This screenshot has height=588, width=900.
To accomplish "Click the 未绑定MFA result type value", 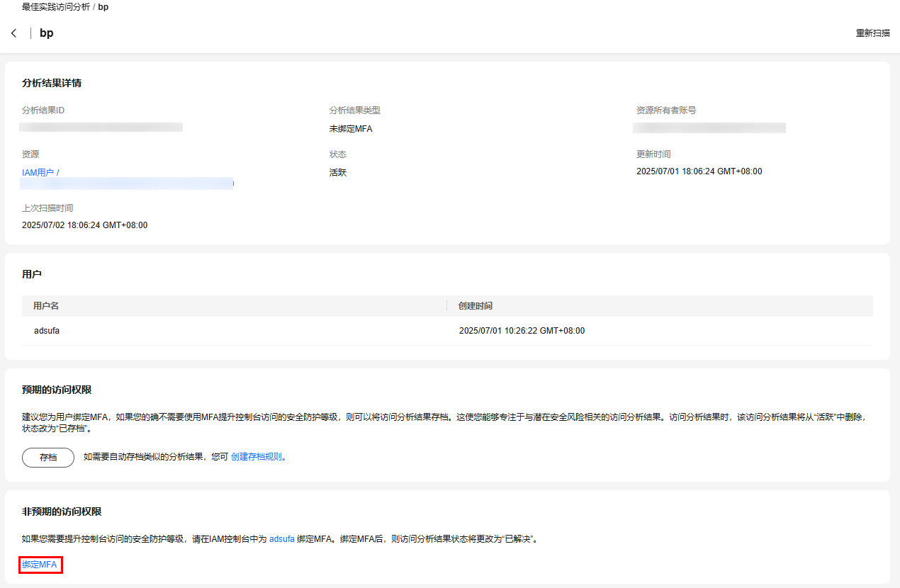I will click(x=351, y=129).
